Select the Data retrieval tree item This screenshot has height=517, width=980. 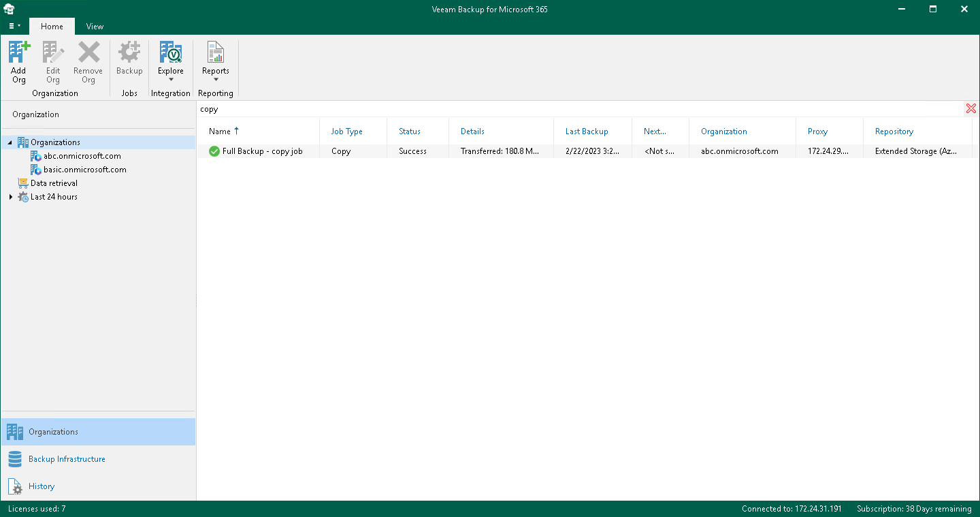point(54,183)
